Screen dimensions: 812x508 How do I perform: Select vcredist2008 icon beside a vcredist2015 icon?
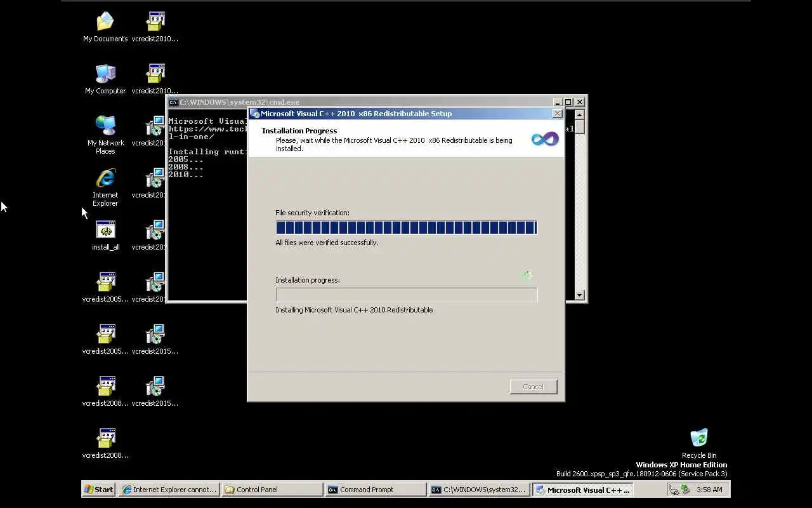click(105, 391)
